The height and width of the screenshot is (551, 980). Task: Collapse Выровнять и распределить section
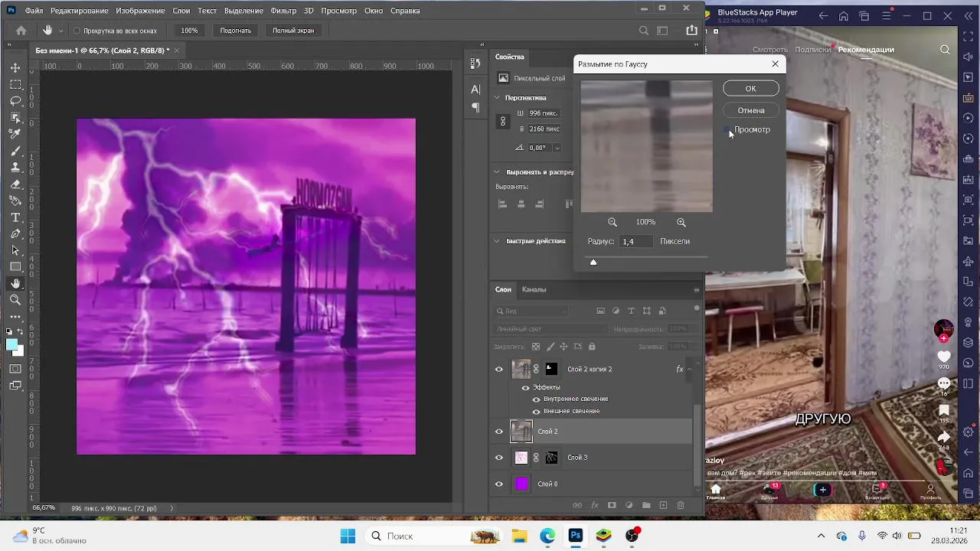click(x=496, y=172)
